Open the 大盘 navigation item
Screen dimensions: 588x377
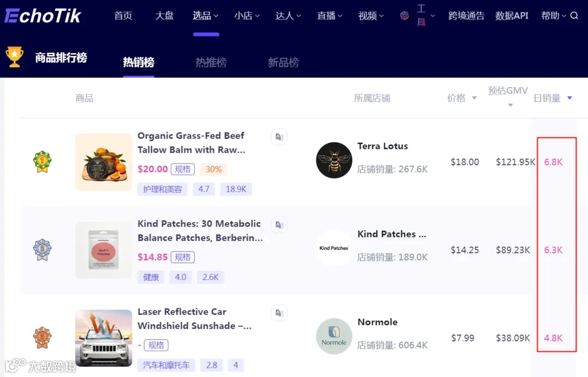click(x=164, y=16)
